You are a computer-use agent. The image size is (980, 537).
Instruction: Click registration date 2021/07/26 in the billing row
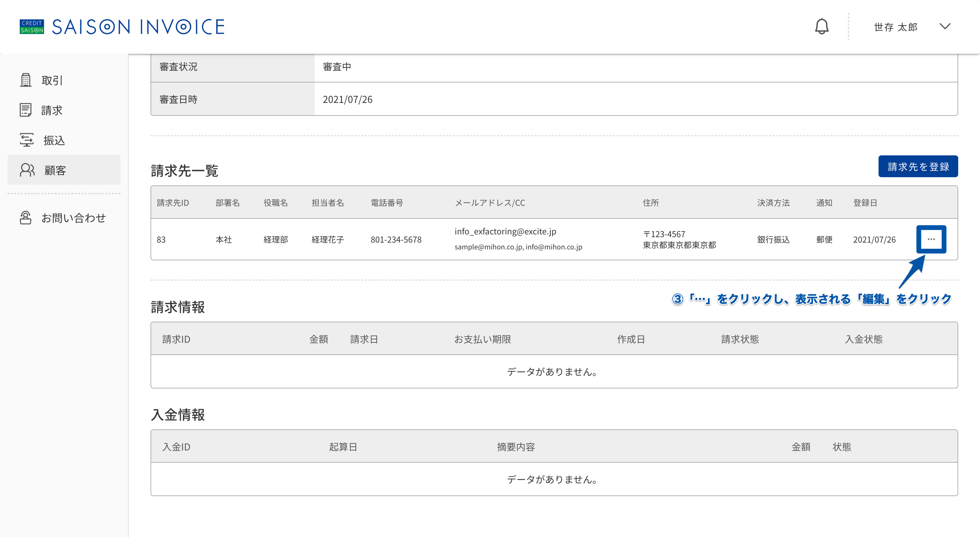coord(874,240)
